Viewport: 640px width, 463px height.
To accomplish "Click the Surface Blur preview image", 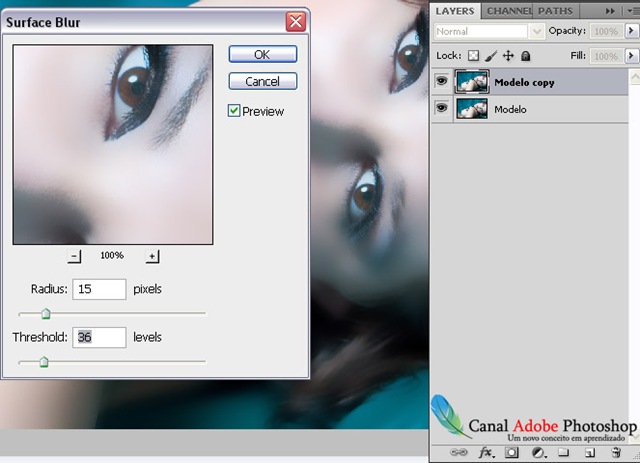I will [113, 145].
